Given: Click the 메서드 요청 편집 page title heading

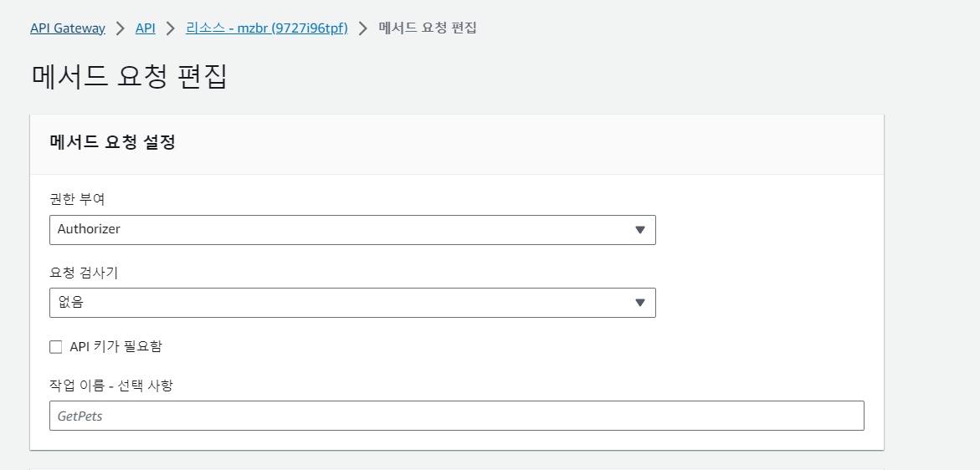Looking at the screenshot, I should [x=129, y=75].
